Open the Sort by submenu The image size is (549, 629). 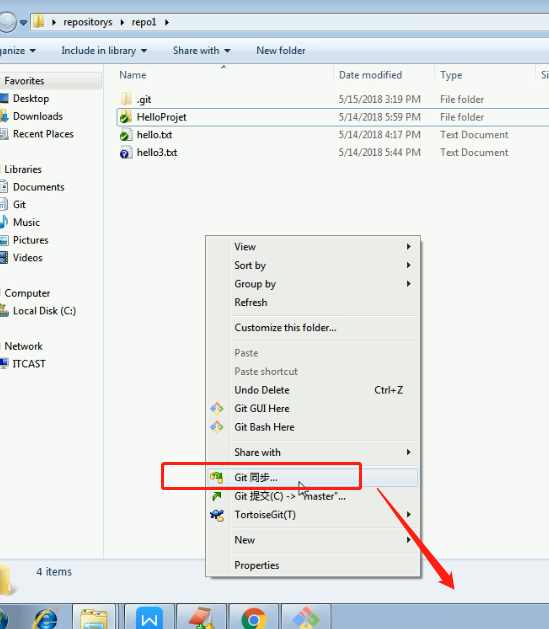tap(323, 265)
